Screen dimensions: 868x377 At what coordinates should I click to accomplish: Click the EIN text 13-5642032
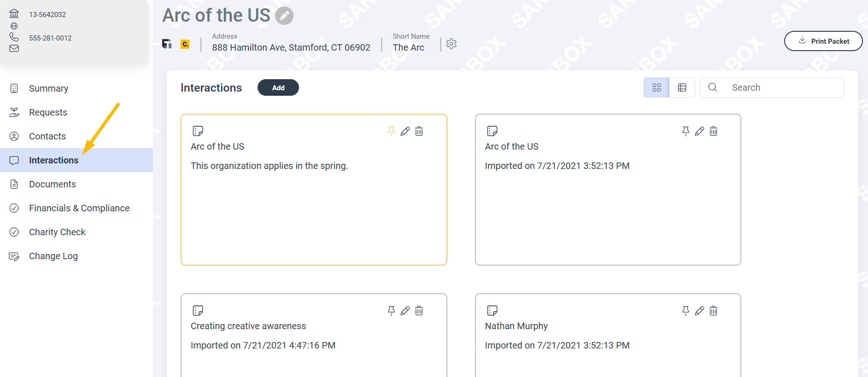(47, 15)
